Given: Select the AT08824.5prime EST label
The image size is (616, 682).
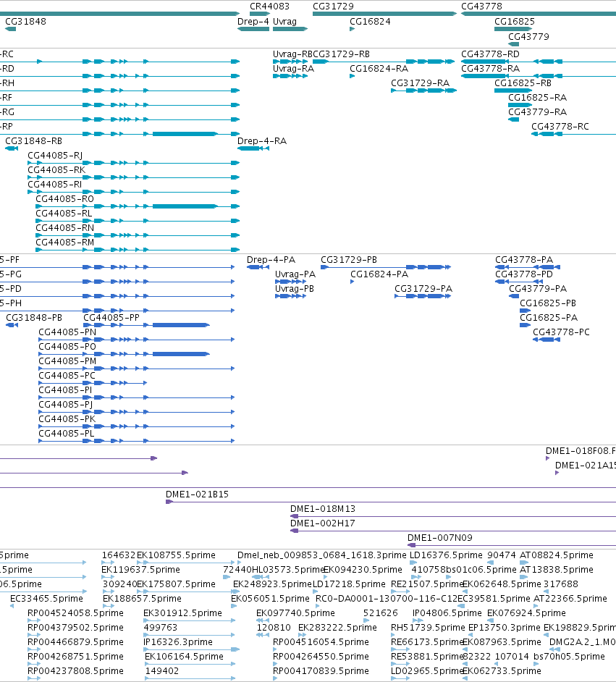Looking at the screenshot, I should click(557, 555).
